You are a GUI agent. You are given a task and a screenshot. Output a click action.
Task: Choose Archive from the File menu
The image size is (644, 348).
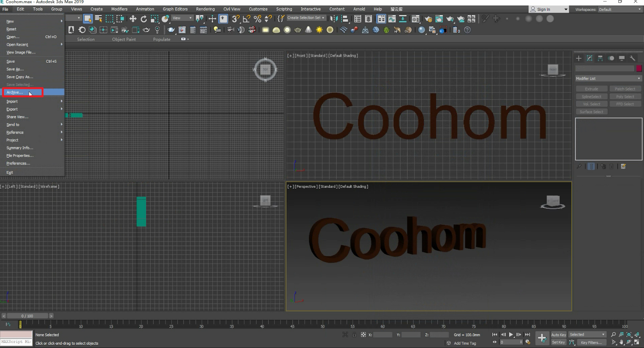pyautogui.click(x=14, y=93)
